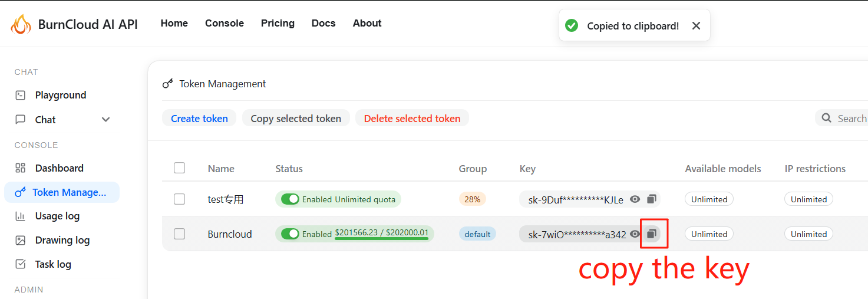Click the sk-9Duf**********KJLe key text

[576, 199]
